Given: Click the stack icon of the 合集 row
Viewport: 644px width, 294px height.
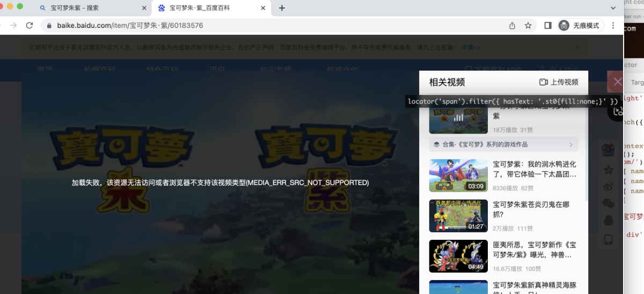Looking at the screenshot, I should (436, 144).
